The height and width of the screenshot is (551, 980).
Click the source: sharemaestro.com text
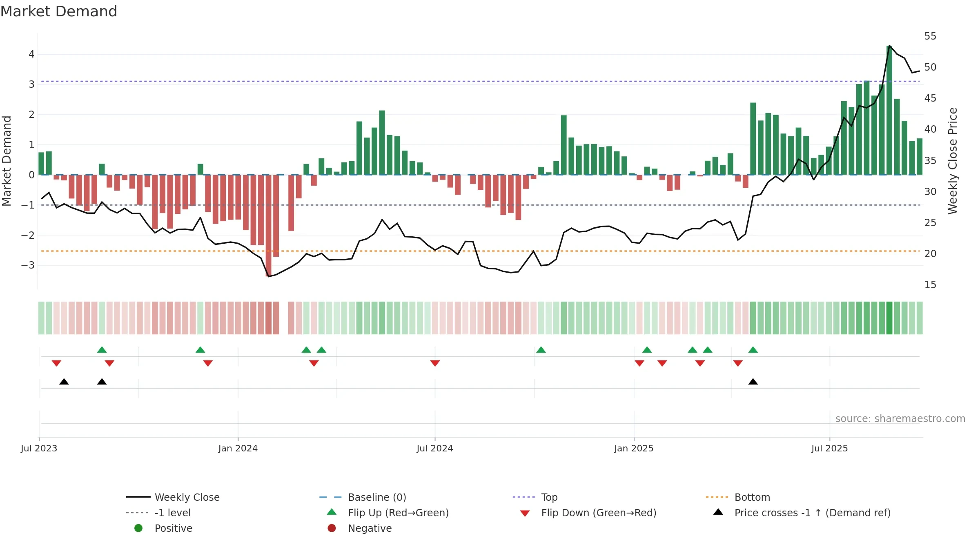(900, 418)
